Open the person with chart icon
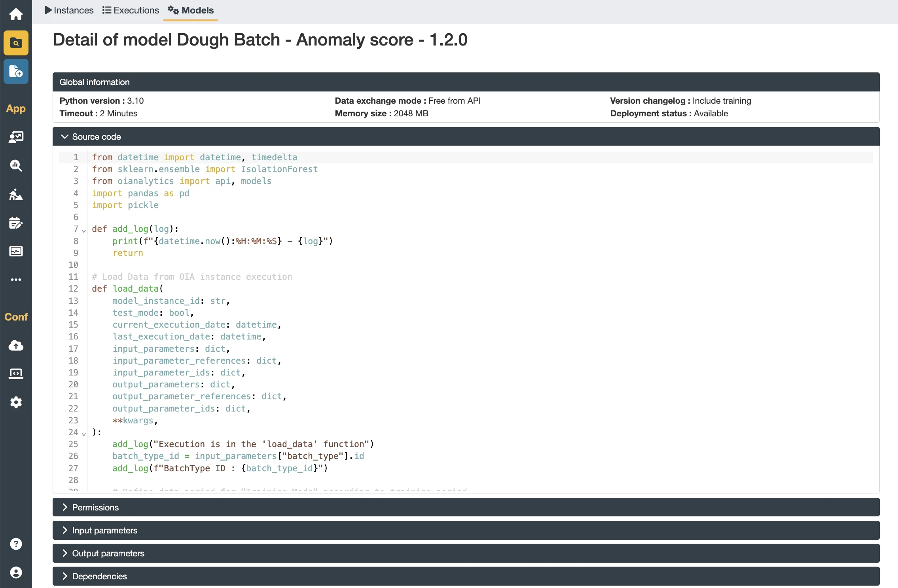Screen dimensions: 898x588 click(16, 194)
